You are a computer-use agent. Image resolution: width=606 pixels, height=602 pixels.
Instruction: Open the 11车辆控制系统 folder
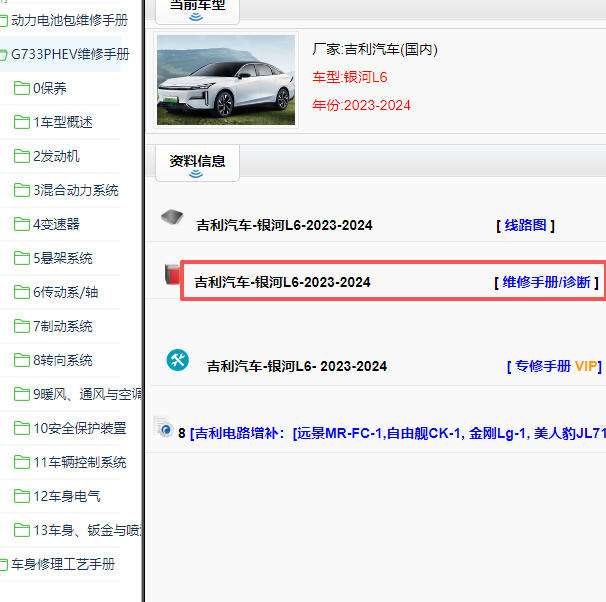(x=80, y=463)
